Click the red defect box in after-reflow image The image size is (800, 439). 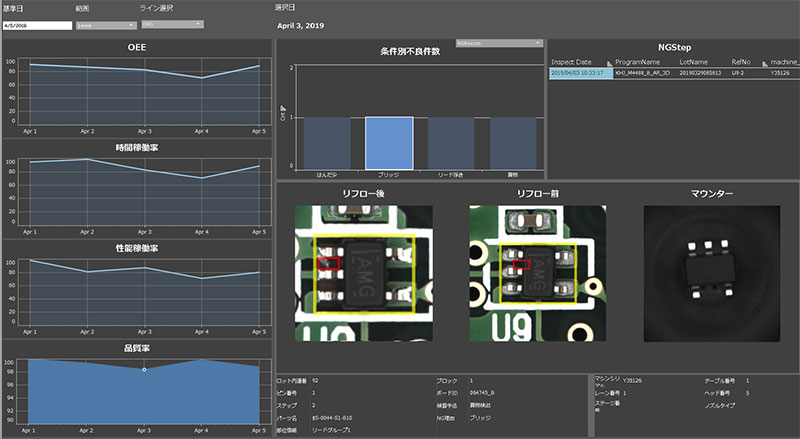pyautogui.click(x=324, y=262)
